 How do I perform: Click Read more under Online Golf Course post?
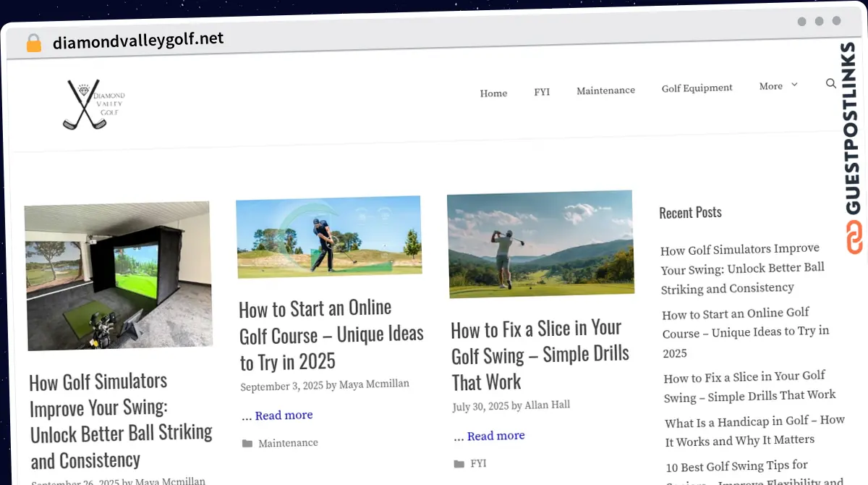(284, 416)
